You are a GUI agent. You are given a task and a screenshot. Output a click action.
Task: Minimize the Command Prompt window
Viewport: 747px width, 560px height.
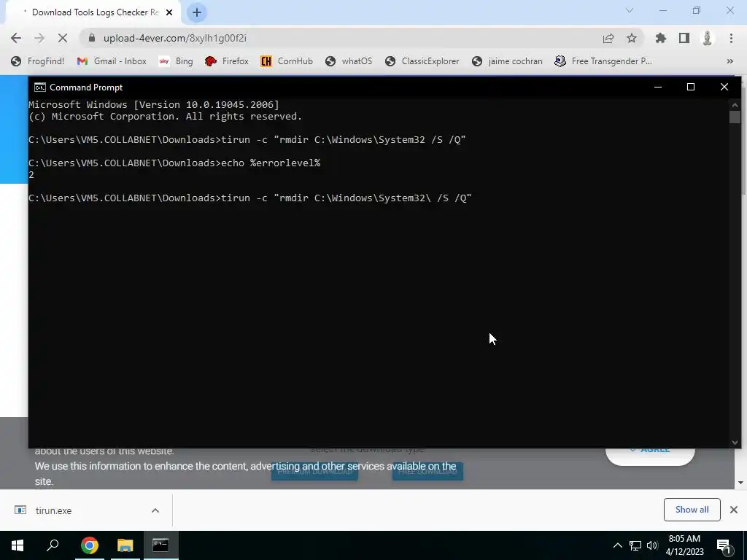pos(658,87)
